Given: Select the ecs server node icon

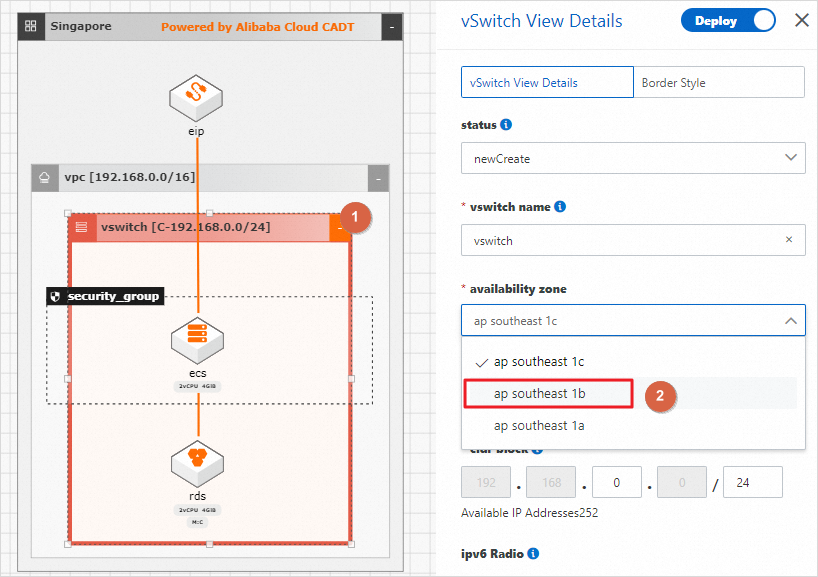Looking at the screenshot, I should click(x=197, y=340).
